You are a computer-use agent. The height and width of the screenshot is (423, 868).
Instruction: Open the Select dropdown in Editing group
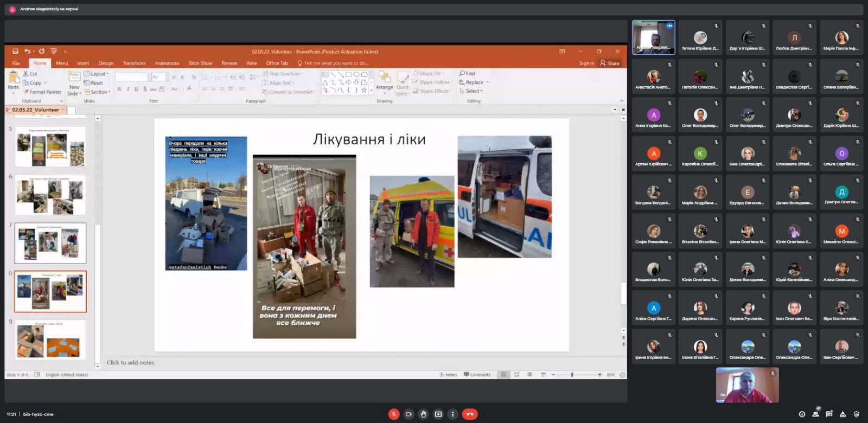[x=471, y=91]
